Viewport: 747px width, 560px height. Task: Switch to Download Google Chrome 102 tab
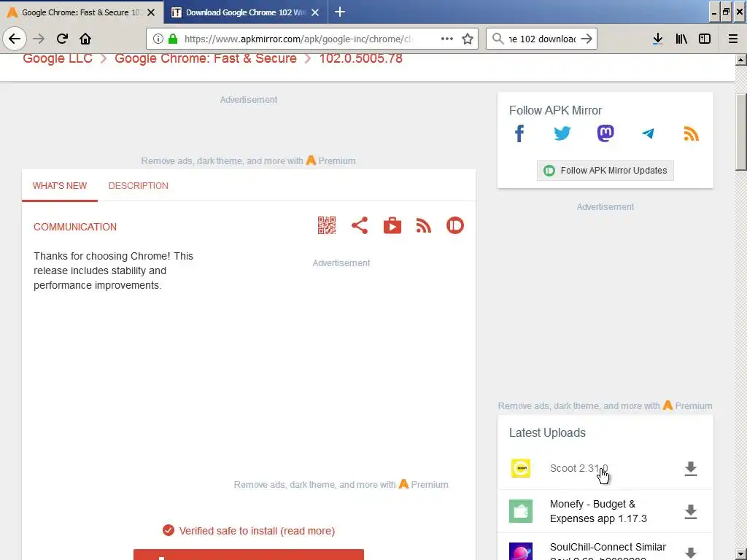pos(246,12)
